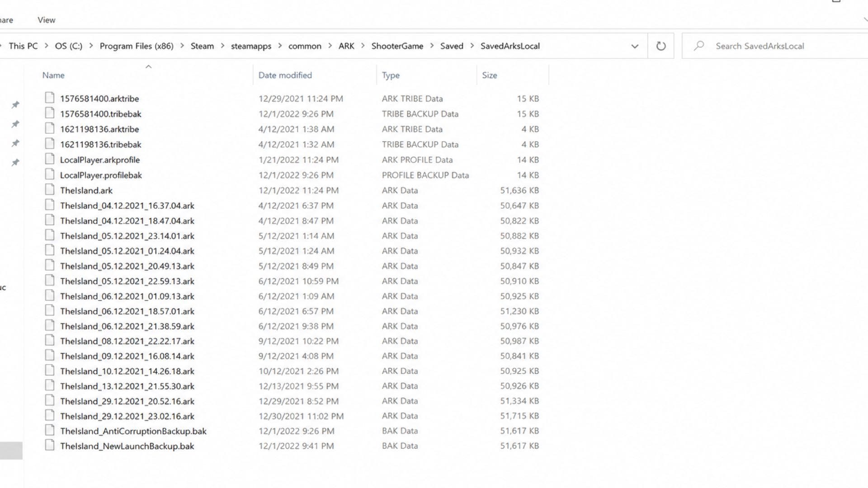Expand the chevron after This PC
868x488 pixels.
pos(46,46)
